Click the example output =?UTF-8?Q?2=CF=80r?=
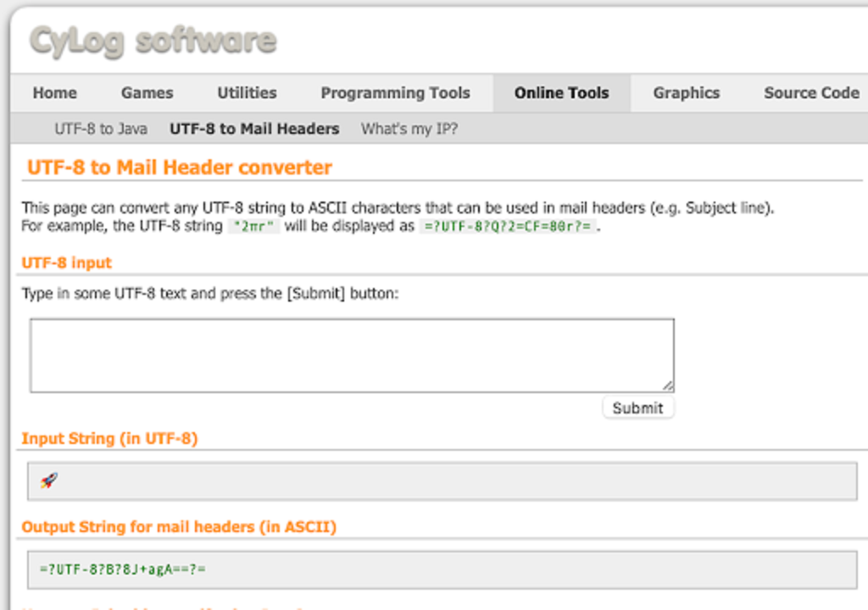The image size is (868, 610). tap(508, 226)
